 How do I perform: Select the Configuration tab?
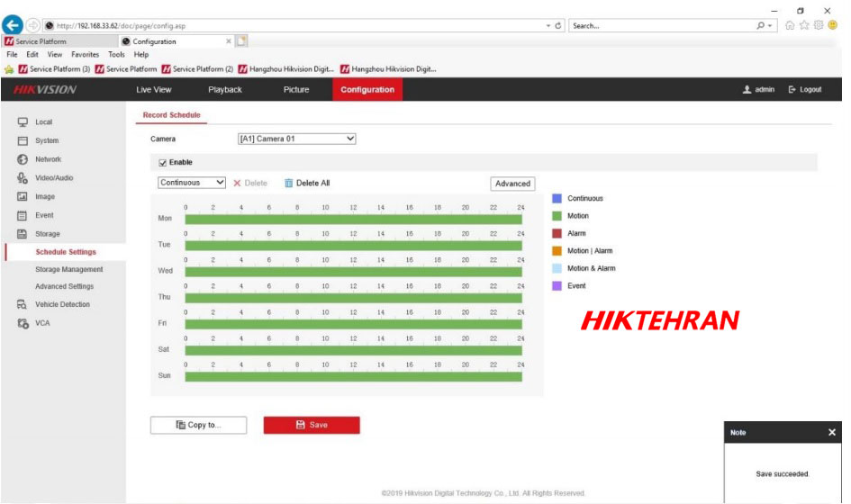(x=367, y=89)
